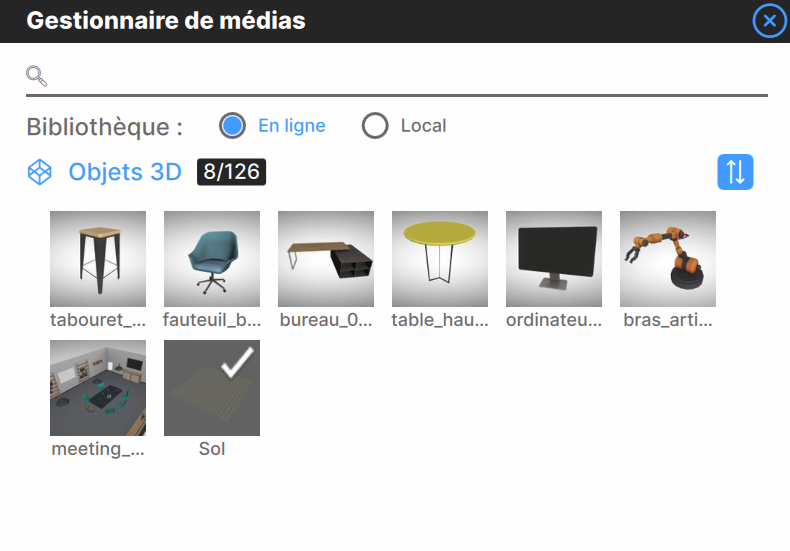The width and height of the screenshot is (790, 551).
Task: Select the blue fauteuil chair thumbnail
Action: pos(212,259)
